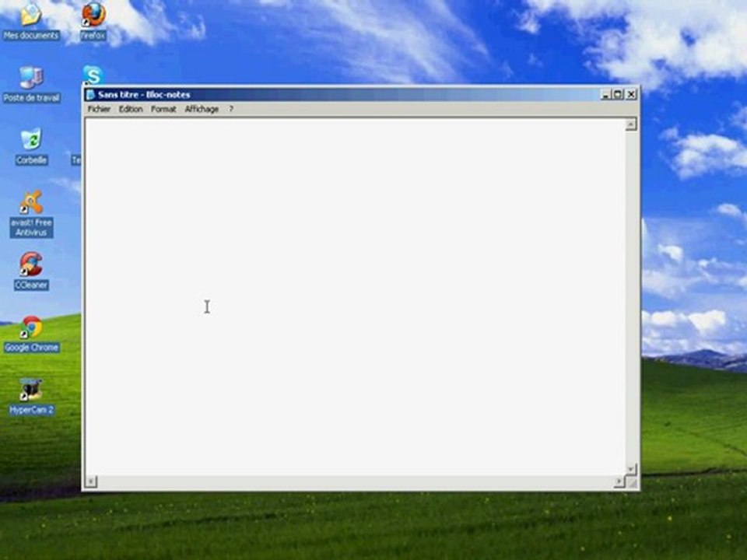The width and height of the screenshot is (747, 560).
Task: Open the CCleaner desktop shortcut
Action: coord(31,271)
